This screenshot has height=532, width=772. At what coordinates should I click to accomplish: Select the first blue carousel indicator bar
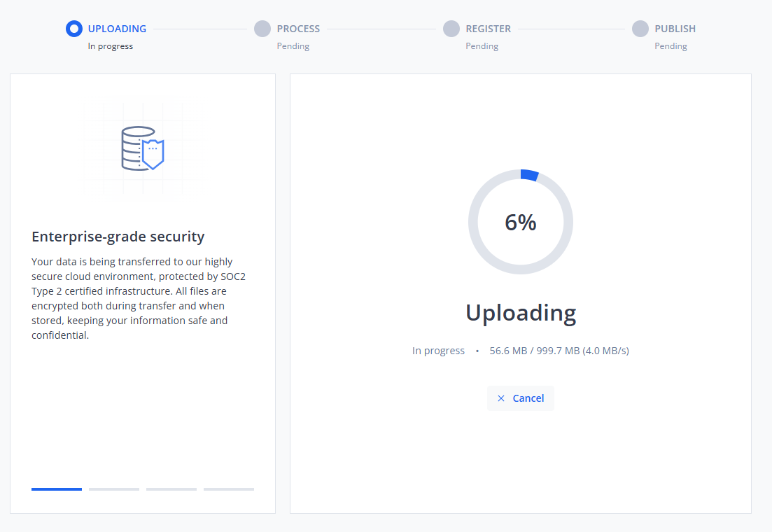pos(57,489)
